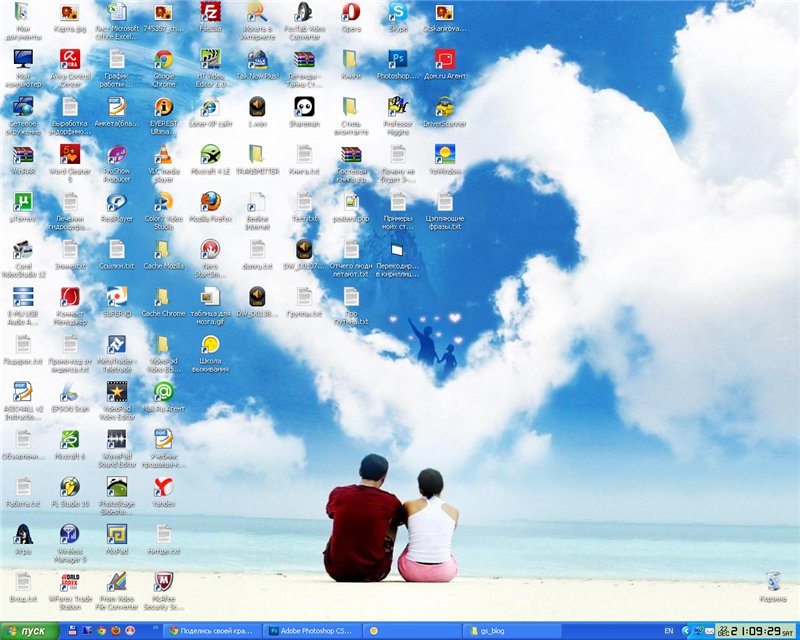Switch to Поделись своей кра... Chrome task
800x640 pixels.
pyautogui.click(x=213, y=631)
